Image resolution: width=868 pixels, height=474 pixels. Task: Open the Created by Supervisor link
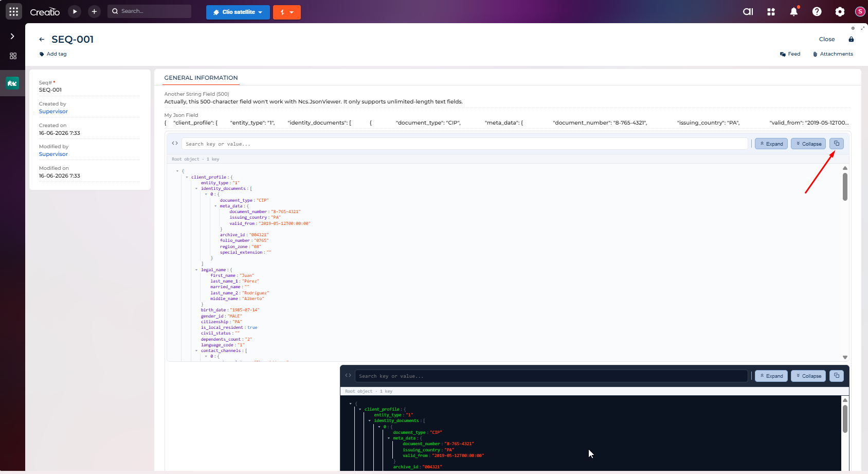pyautogui.click(x=53, y=112)
